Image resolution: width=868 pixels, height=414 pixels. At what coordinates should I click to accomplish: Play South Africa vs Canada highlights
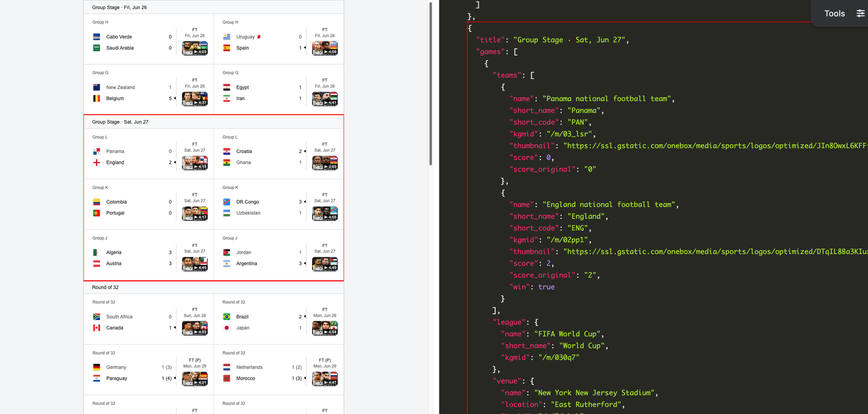195,328
